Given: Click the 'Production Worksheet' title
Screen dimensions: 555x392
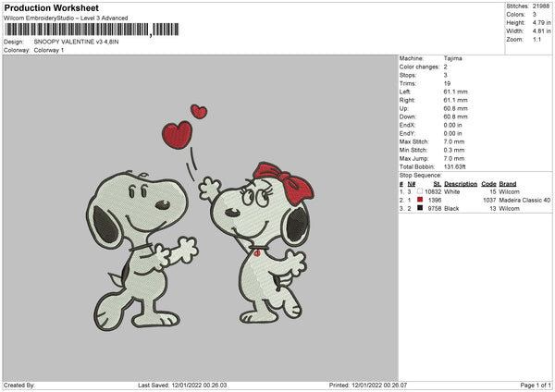Looking at the screenshot, I should click(51, 7).
